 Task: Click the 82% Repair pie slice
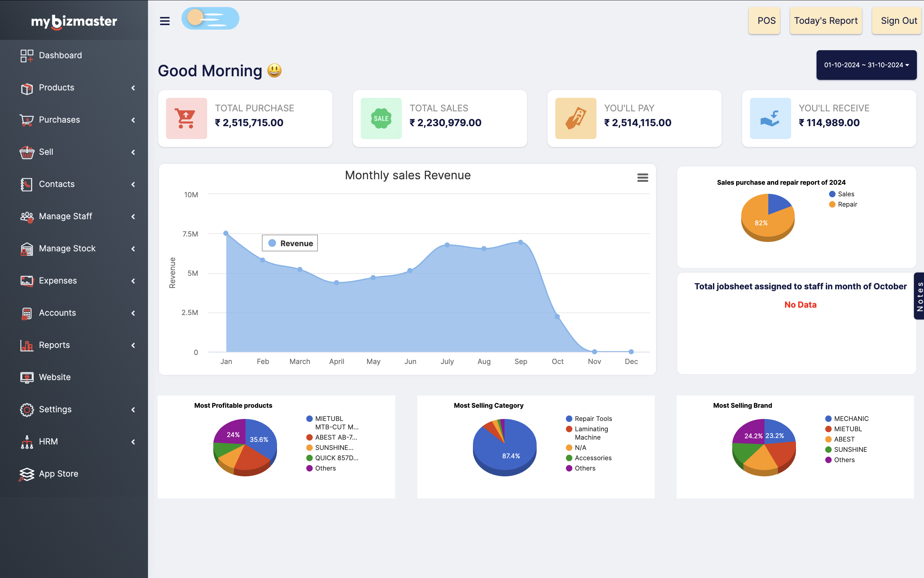pos(761,224)
